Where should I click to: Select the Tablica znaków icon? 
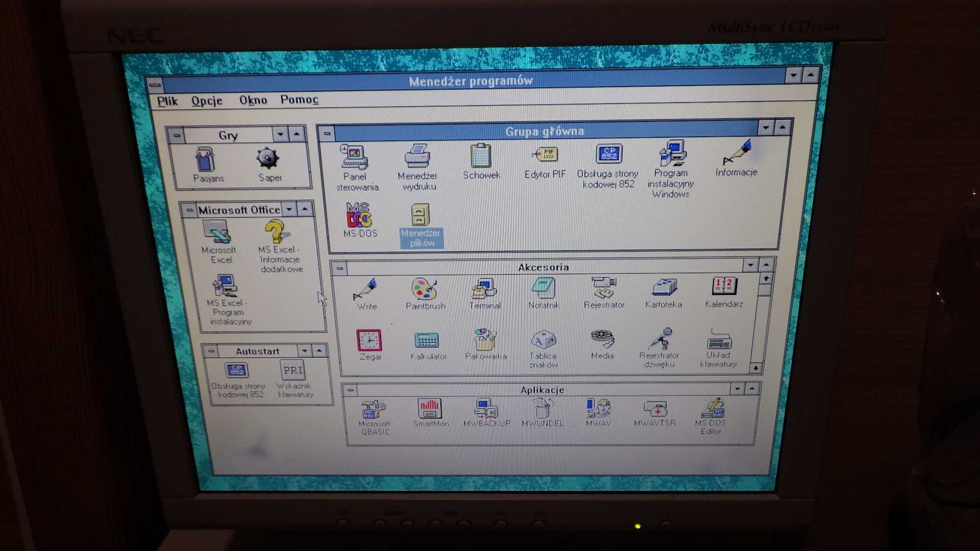coord(544,339)
